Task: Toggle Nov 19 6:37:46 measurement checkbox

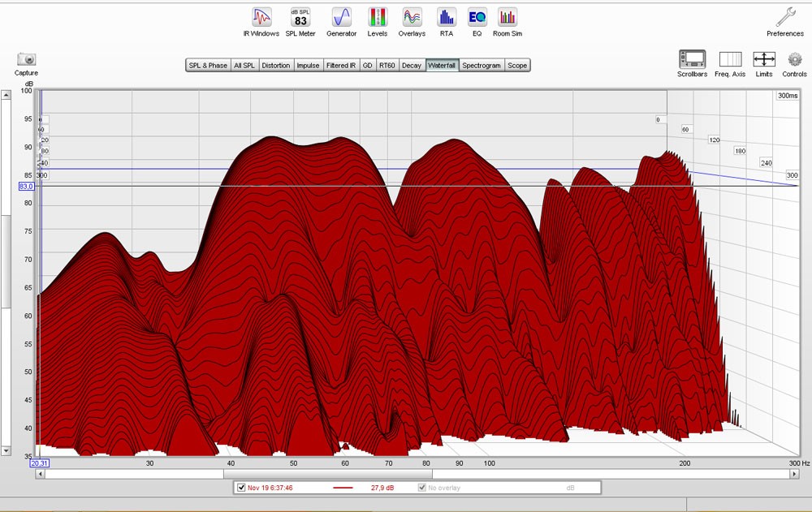Action: pos(241,488)
